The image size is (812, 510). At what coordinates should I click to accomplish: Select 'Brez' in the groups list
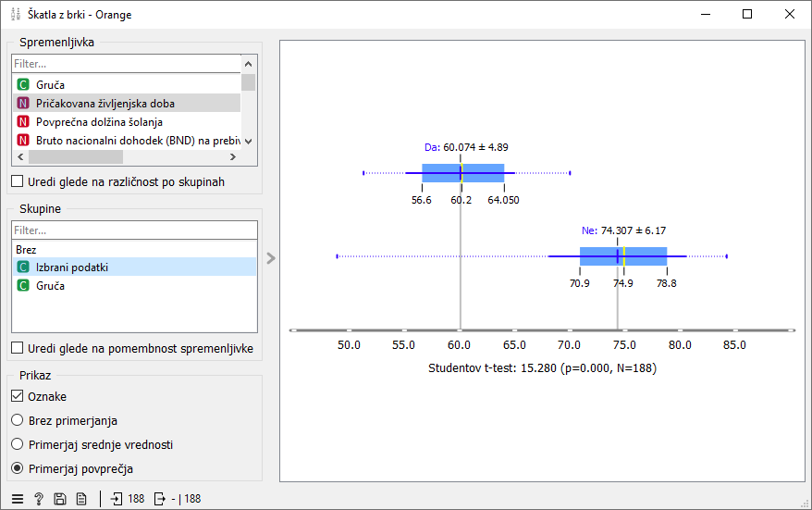(27, 249)
